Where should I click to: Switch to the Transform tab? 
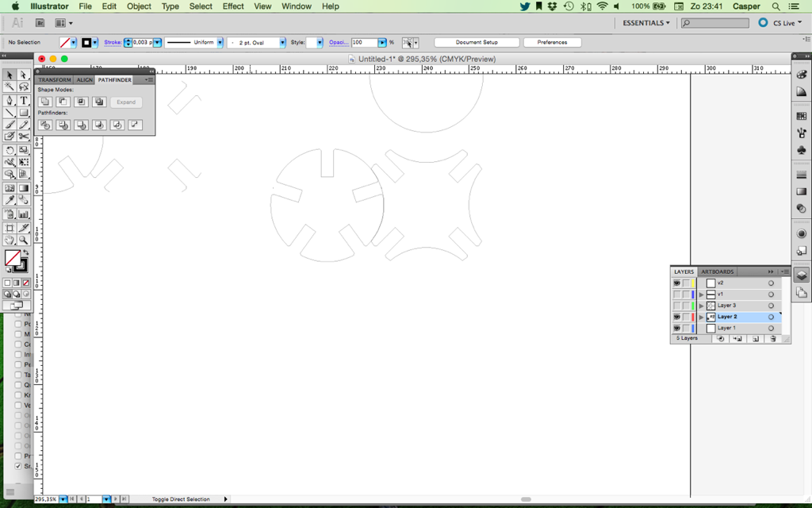[x=55, y=80]
